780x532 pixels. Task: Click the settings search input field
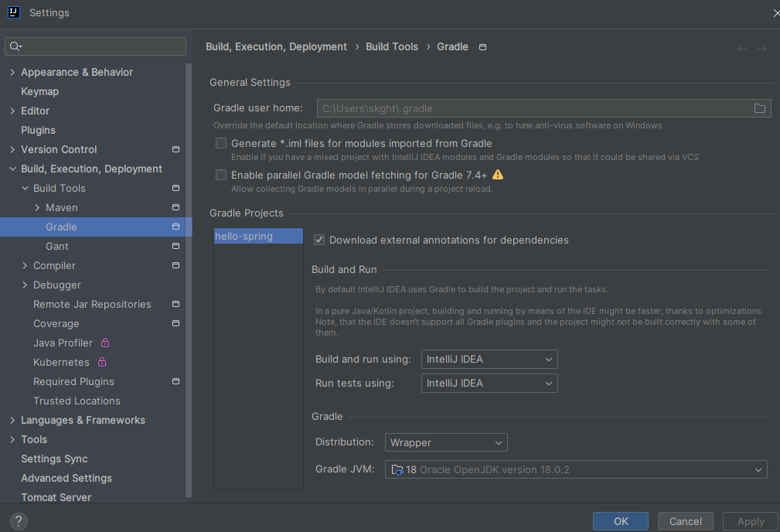click(x=96, y=46)
